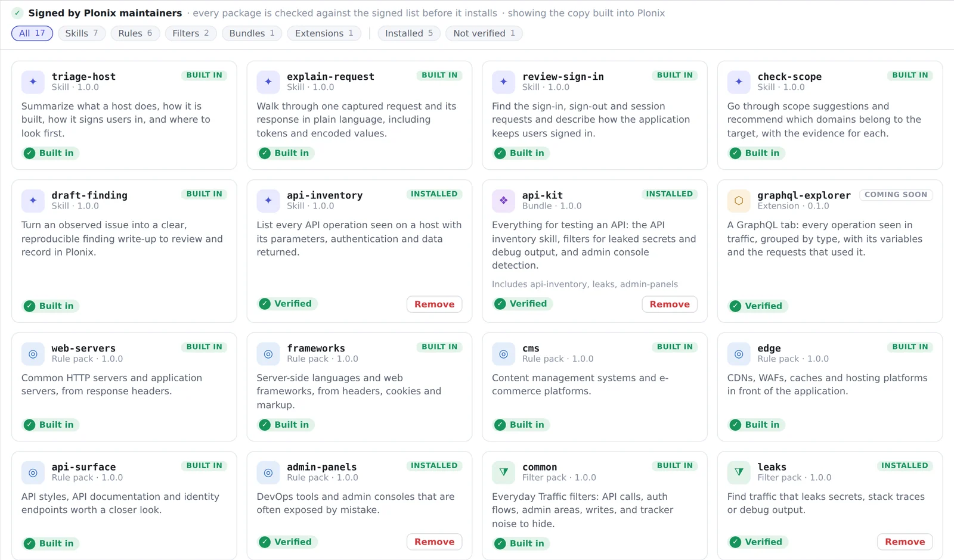
Task: Click the Built in badge on api-surface
Action: [x=51, y=543]
